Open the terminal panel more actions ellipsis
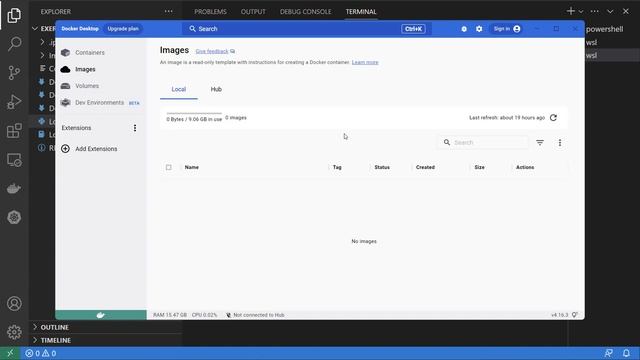The width and height of the screenshot is (640, 360). click(x=595, y=11)
